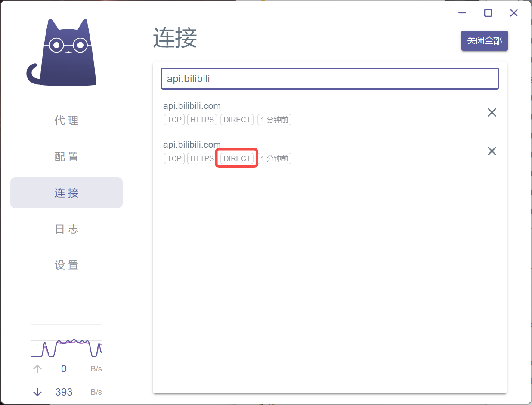
Task: Open the 配置 section
Action: pos(67,157)
